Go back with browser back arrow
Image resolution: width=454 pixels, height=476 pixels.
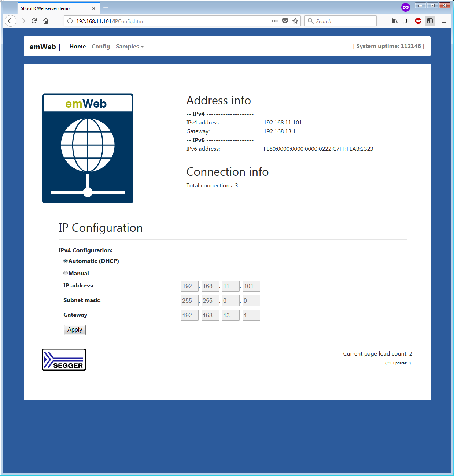coord(11,21)
